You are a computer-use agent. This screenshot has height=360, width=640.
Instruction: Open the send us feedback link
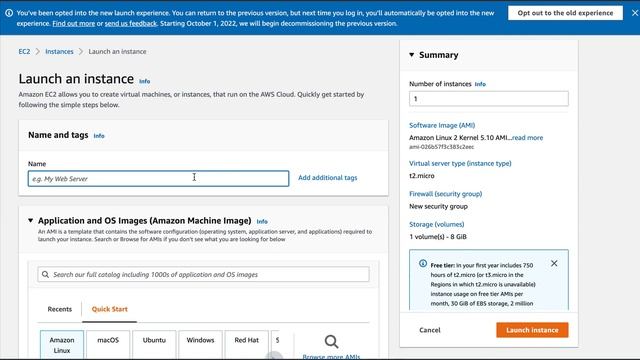pos(131,24)
